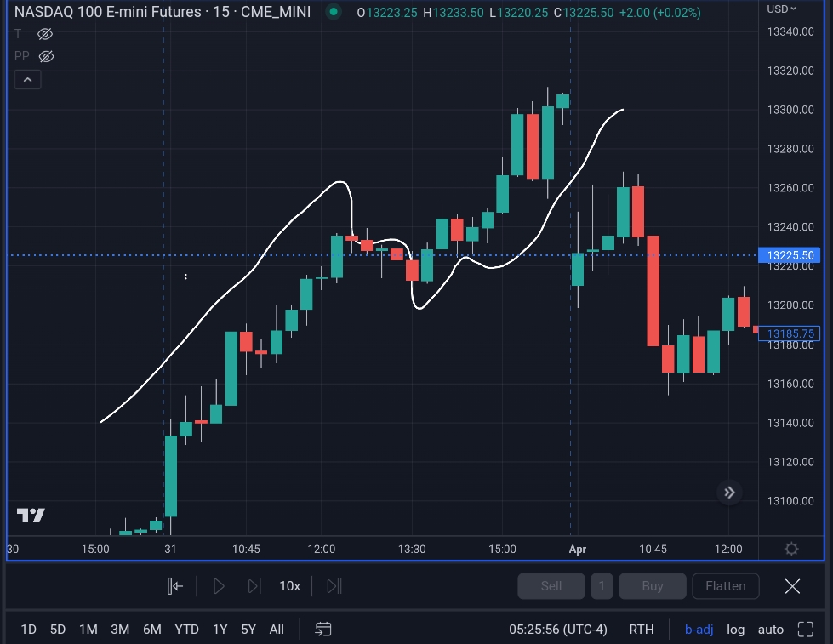Edit the order quantity field showing 1
The width and height of the screenshot is (833, 644).
click(602, 586)
